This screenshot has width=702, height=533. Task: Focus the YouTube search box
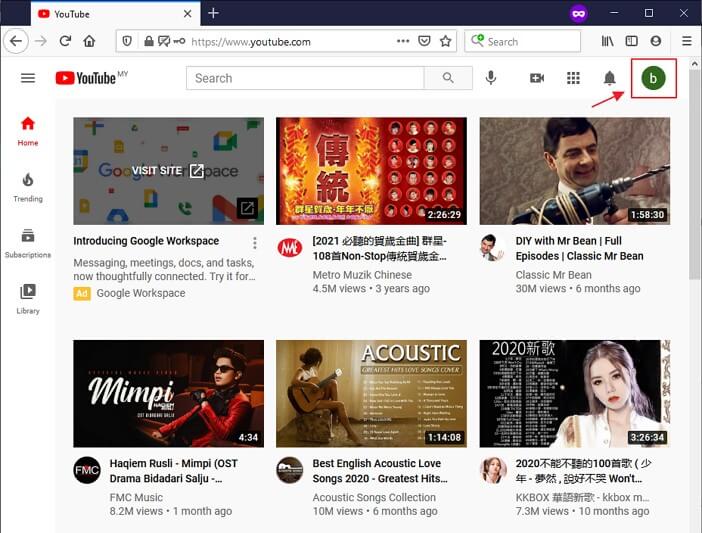pos(305,78)
